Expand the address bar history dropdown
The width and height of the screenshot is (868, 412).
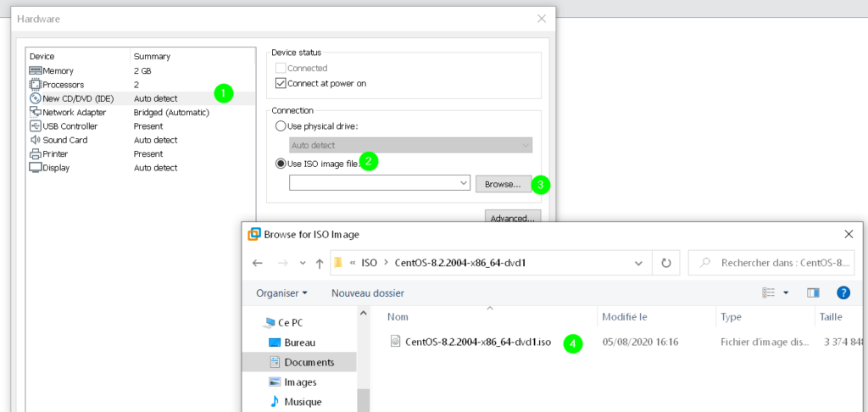point(637,263)
